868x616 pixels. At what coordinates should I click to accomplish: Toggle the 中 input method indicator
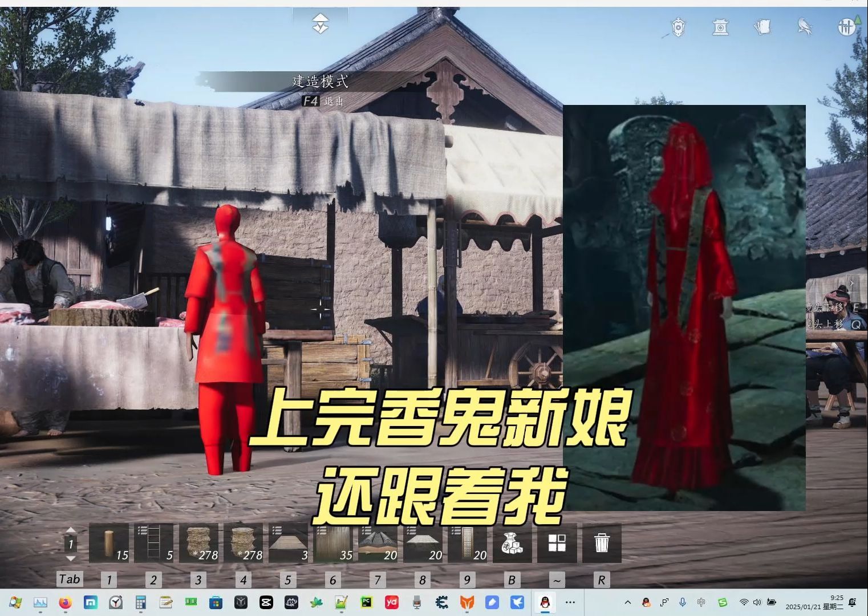(x=701, y=602)
